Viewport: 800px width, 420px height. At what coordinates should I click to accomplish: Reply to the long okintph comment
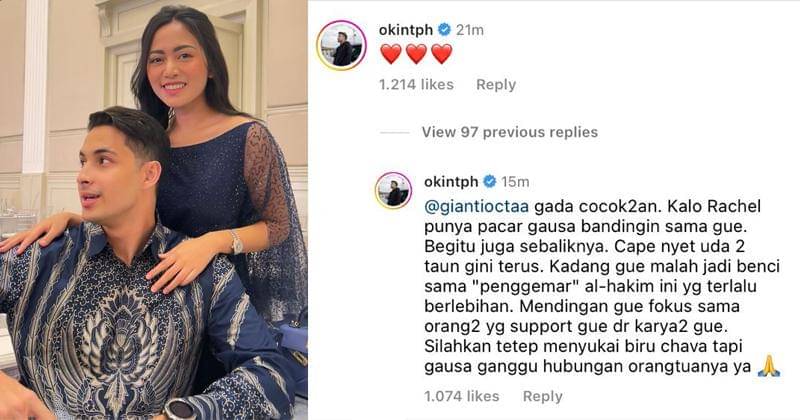point(542,396)
